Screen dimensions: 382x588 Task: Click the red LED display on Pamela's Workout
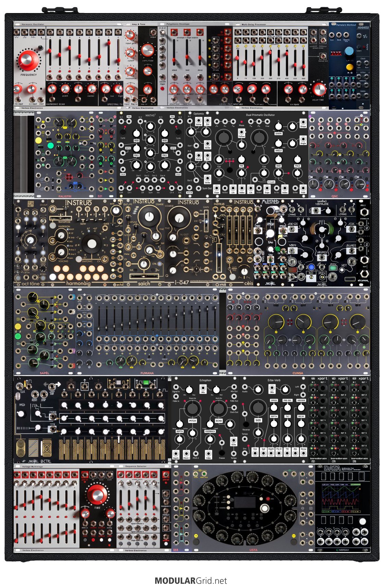[x=336, y=53]
